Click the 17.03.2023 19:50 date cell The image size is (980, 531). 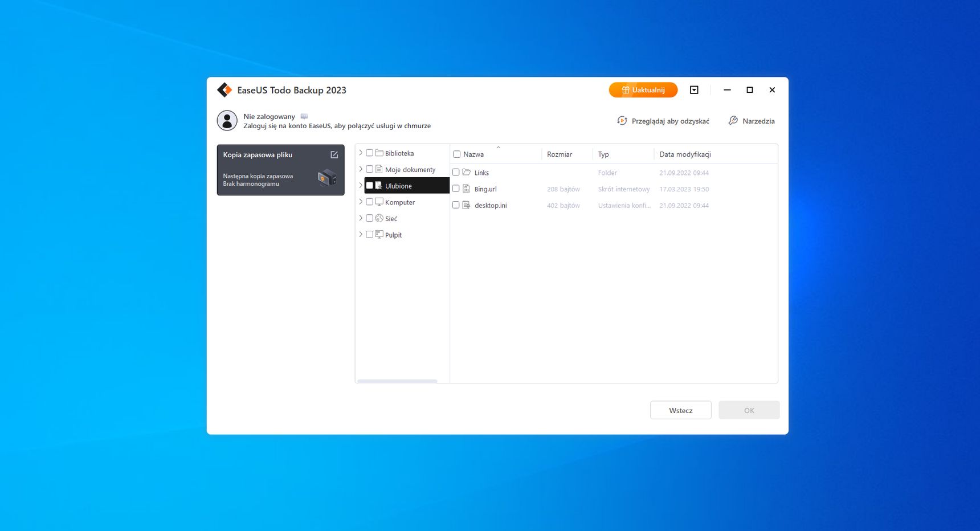[x=684, y=189]
